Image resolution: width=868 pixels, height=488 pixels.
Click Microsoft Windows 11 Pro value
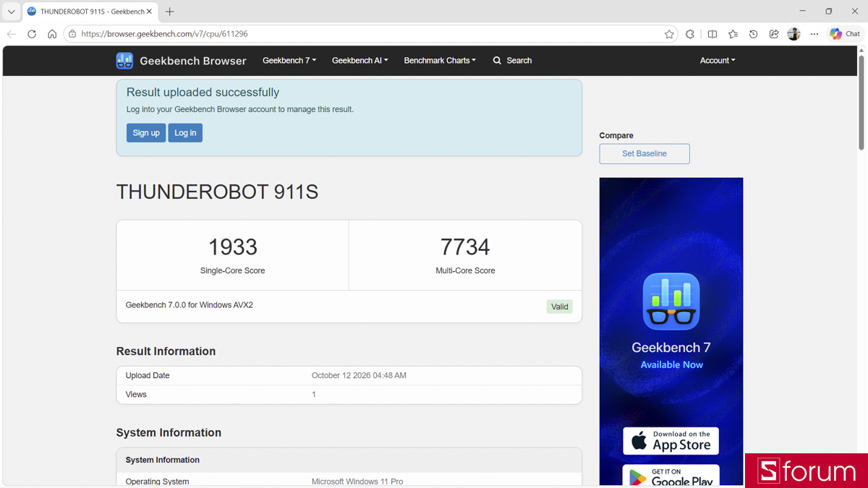click(357, 481)
